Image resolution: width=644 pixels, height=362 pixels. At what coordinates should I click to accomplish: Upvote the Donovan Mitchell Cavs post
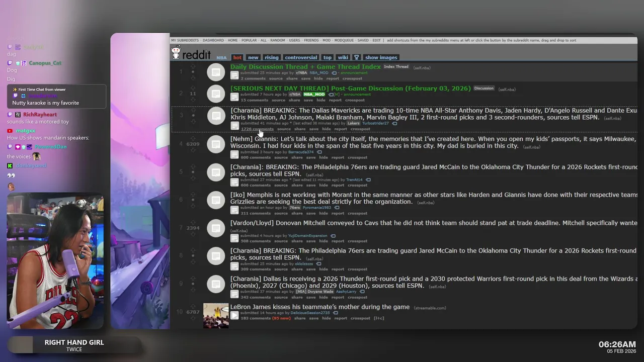(x=193, y=222)
